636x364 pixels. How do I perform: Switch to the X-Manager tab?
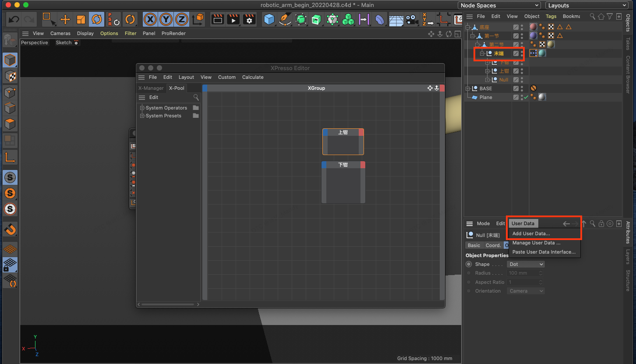[x=151, y=88]
